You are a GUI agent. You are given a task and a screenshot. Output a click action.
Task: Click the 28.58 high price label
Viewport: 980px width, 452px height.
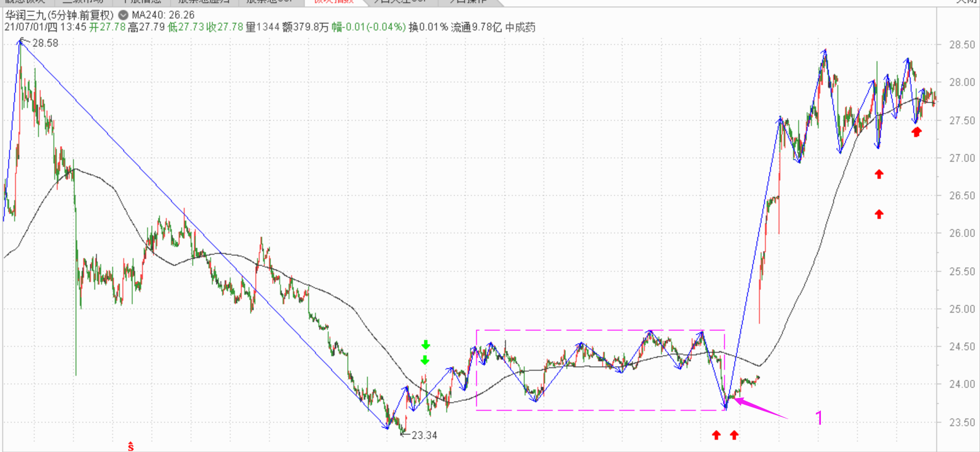[x=45, y=43]
